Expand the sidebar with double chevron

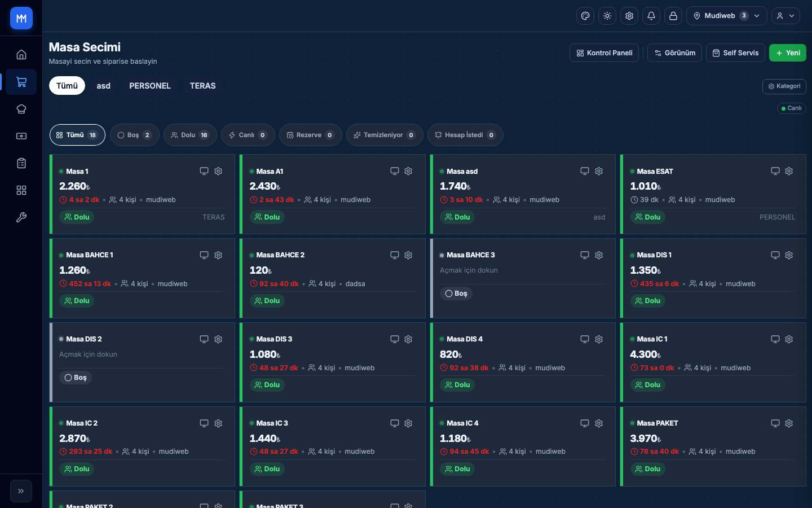(21, 491)
